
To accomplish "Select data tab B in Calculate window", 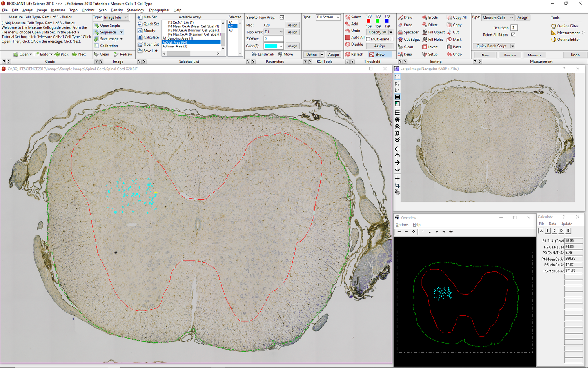I will pos(548,231).
